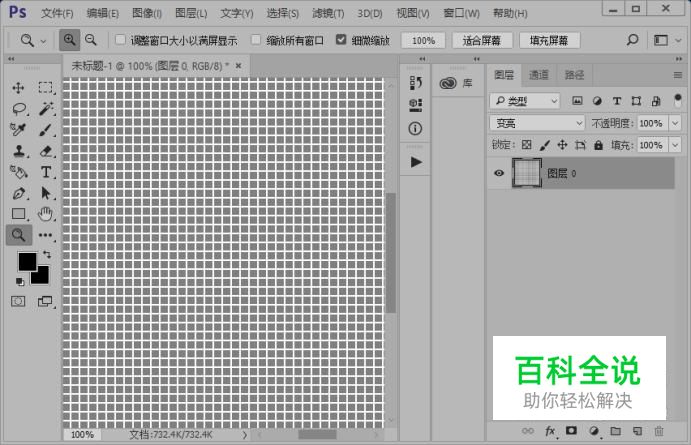Click the 适合屏幕 button
The height and width of the screenshot is (445, 691).
482,41
